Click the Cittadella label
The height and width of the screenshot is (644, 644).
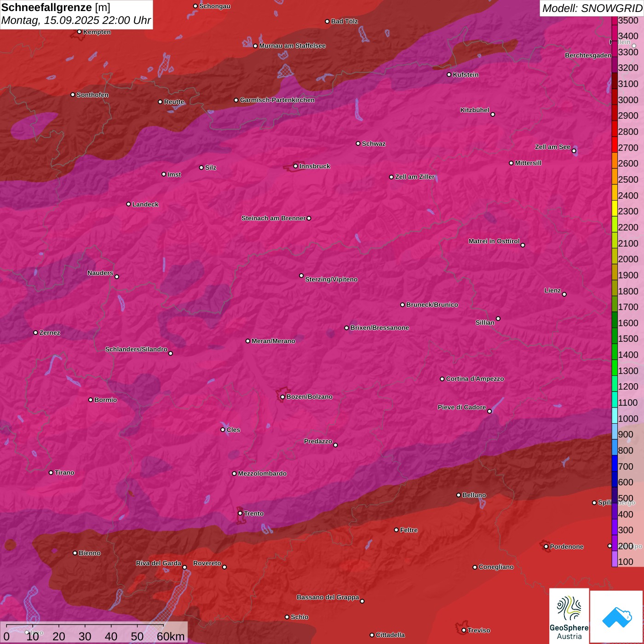[390, 635]
